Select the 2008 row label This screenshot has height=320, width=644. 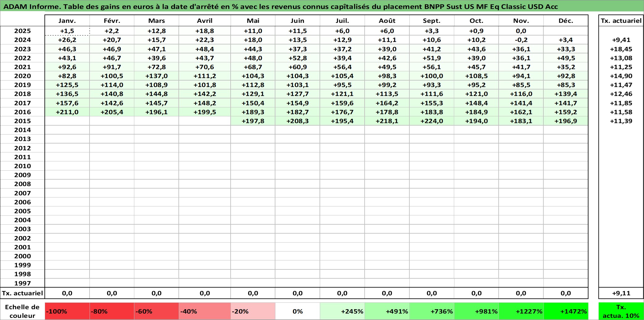coord(23,184)
